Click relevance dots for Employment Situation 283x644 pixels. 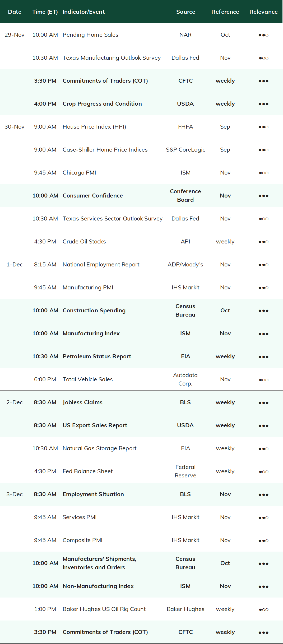[263, 495]
